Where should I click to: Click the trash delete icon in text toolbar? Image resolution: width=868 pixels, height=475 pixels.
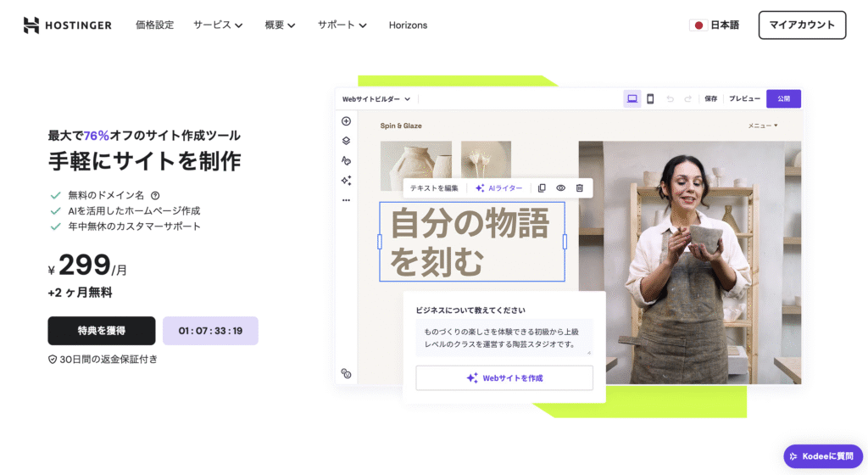[x=580, y=187]
